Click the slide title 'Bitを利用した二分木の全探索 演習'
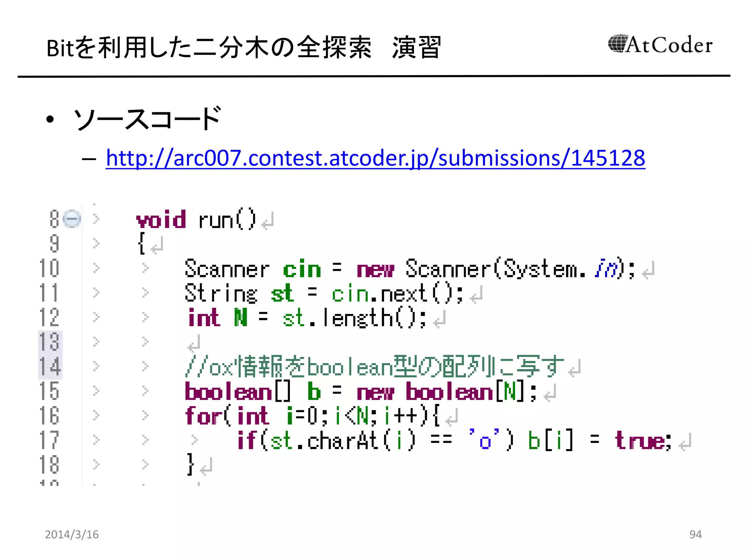This screenshot has width=747, height=560. point(244,48)
